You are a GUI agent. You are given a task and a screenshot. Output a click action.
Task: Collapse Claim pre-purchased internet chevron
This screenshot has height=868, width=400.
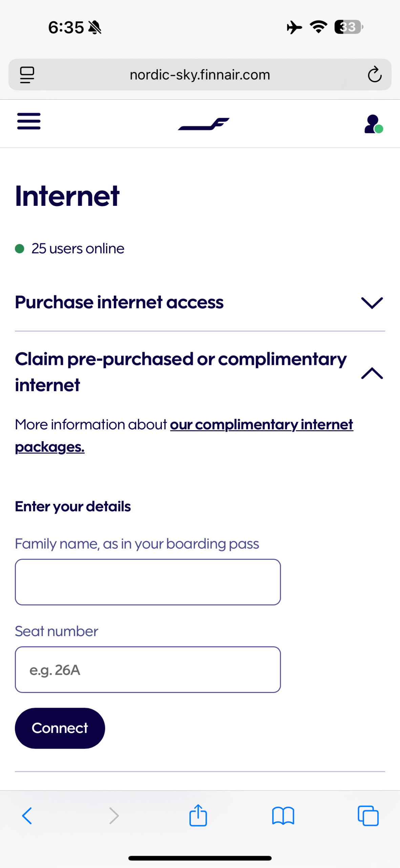(372, 373)
